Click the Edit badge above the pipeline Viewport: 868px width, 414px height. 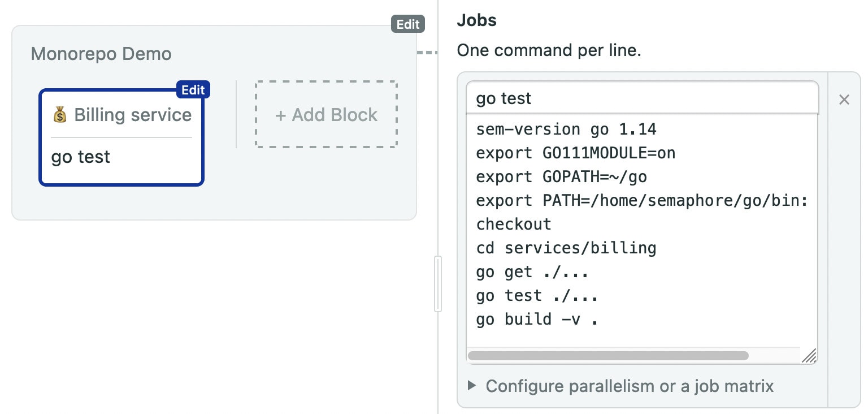pos(407,24)
